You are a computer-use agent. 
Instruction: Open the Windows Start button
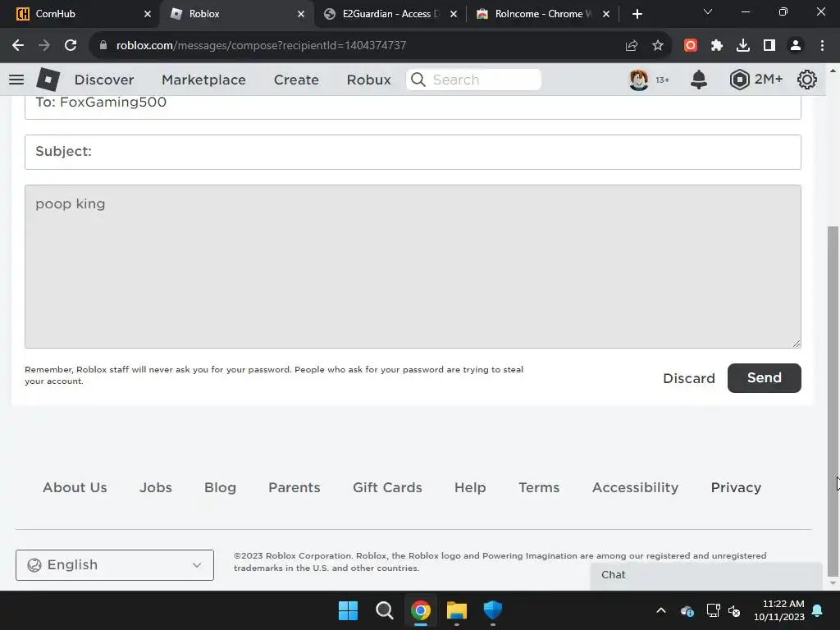coord(348,610)
